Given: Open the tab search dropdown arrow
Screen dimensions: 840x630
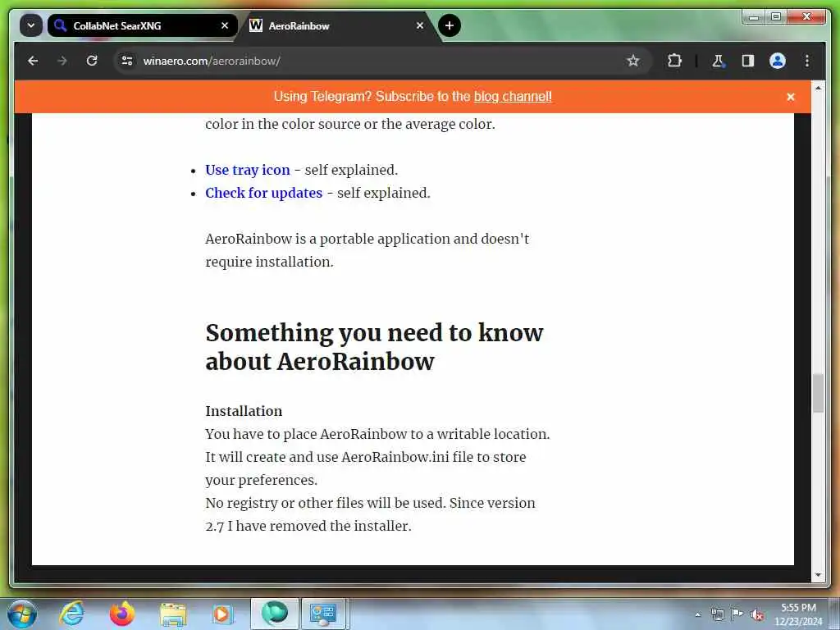Looking at the screenshot, I should tap(31, 25).
